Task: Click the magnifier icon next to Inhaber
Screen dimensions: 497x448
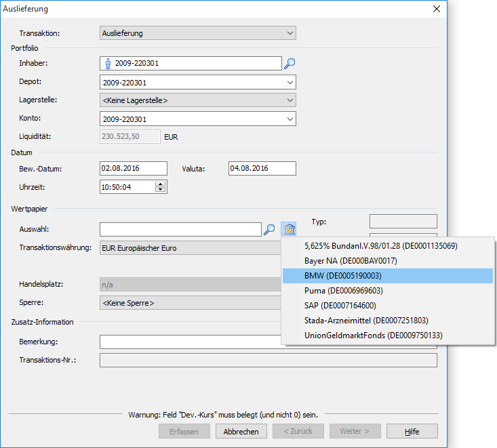Action: click(290, 64)
